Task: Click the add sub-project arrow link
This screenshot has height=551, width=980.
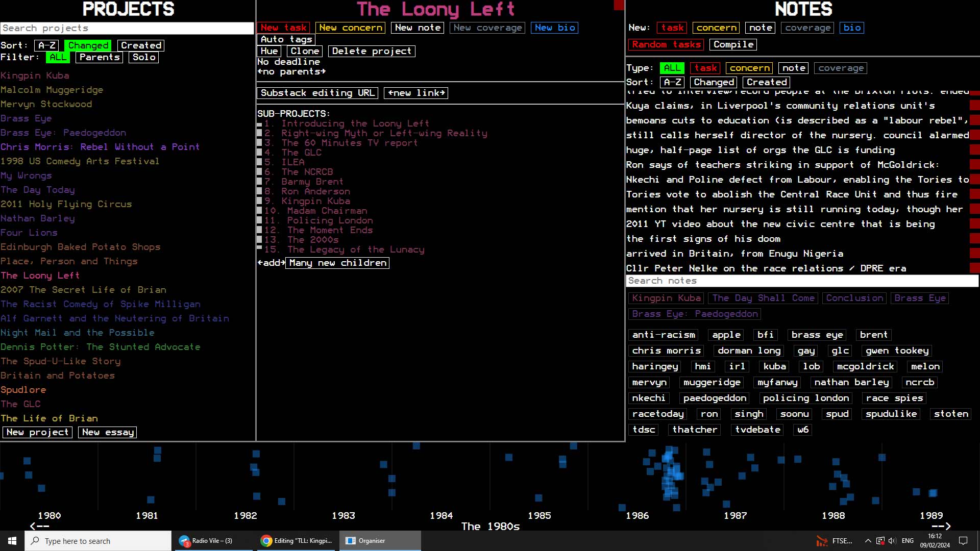Action: click(271, 263)
